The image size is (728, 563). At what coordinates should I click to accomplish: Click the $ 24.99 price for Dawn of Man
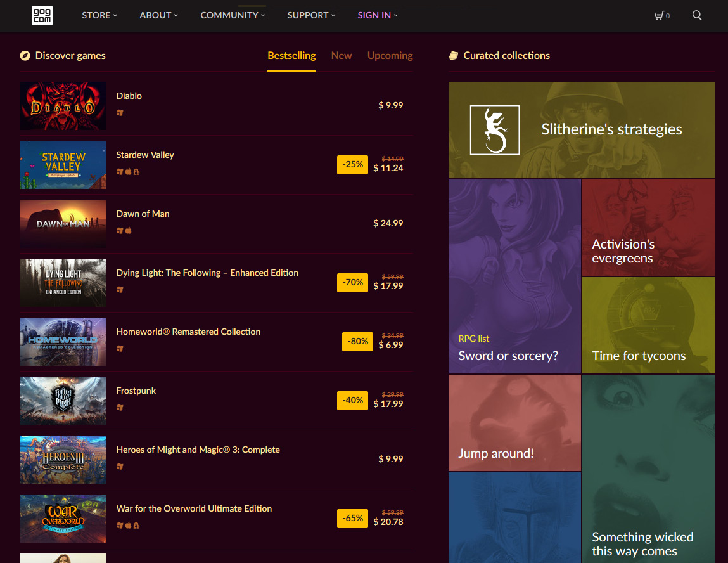pos(388,223)
